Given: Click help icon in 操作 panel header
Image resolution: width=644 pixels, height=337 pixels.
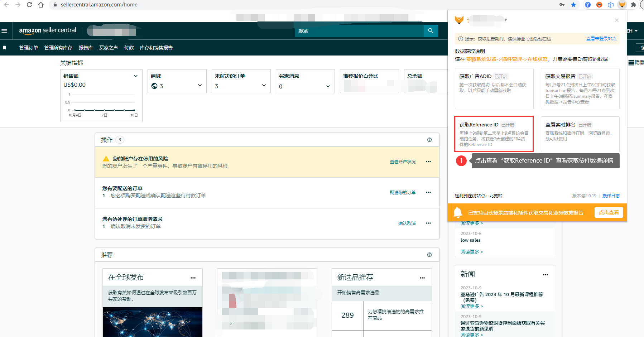Looking at the screenshot, I should pyautogui.click(x=429, y=140).
